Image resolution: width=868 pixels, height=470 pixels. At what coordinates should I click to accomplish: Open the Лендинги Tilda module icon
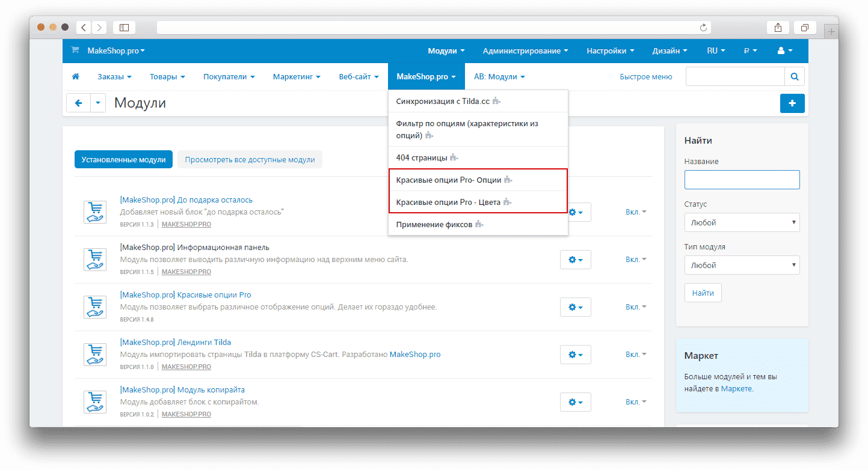(95, 354)
